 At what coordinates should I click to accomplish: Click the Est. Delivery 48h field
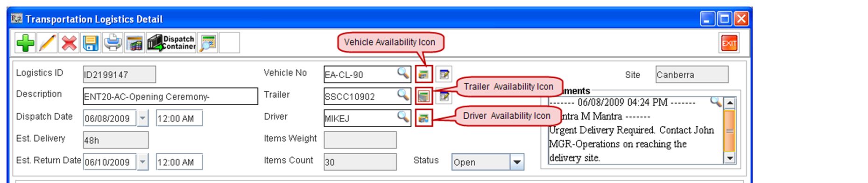(116, 140)
